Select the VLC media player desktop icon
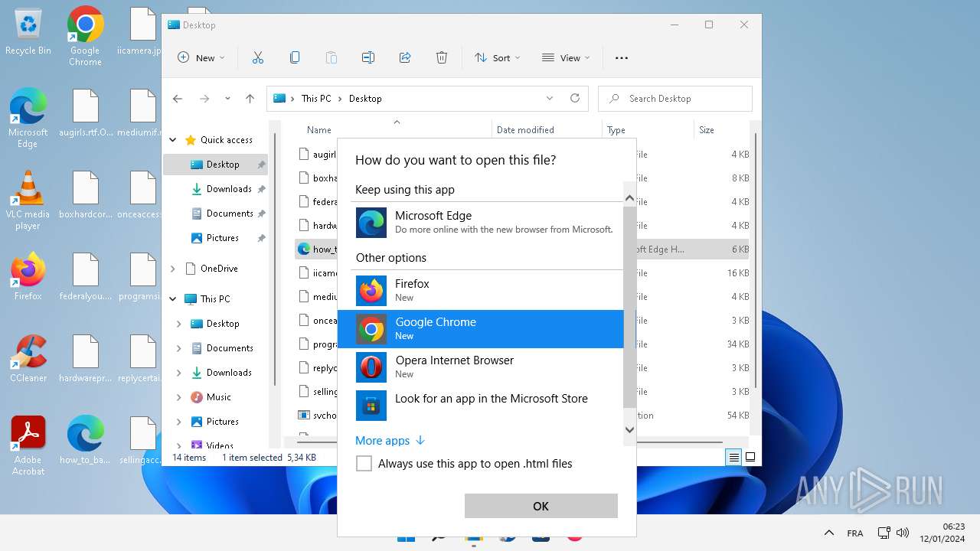980x551 pixels. point(28,201)
